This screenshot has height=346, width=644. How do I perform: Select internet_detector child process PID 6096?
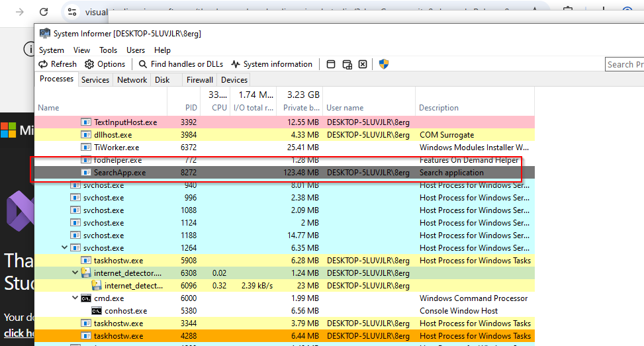point(285,286)
